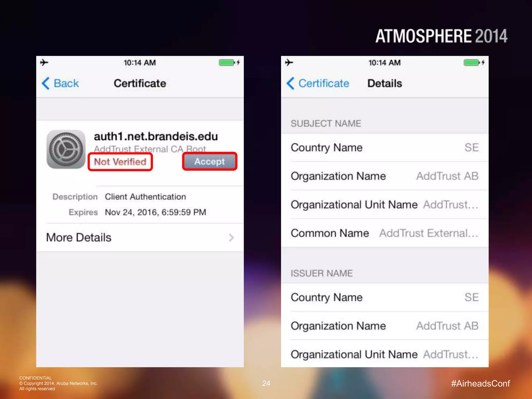
Task: Tap the Accept button for the certificate
Action: [x=210, y=161]
